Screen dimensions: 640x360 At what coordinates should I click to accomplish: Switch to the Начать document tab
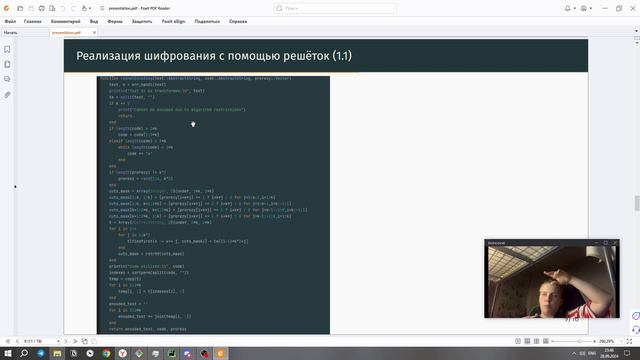coord(24,33)
